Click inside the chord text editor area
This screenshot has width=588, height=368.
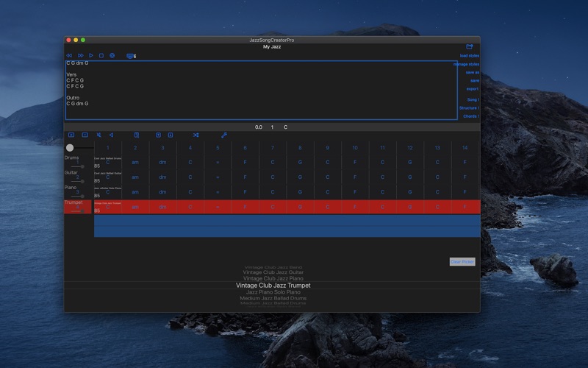click(262, 90)
